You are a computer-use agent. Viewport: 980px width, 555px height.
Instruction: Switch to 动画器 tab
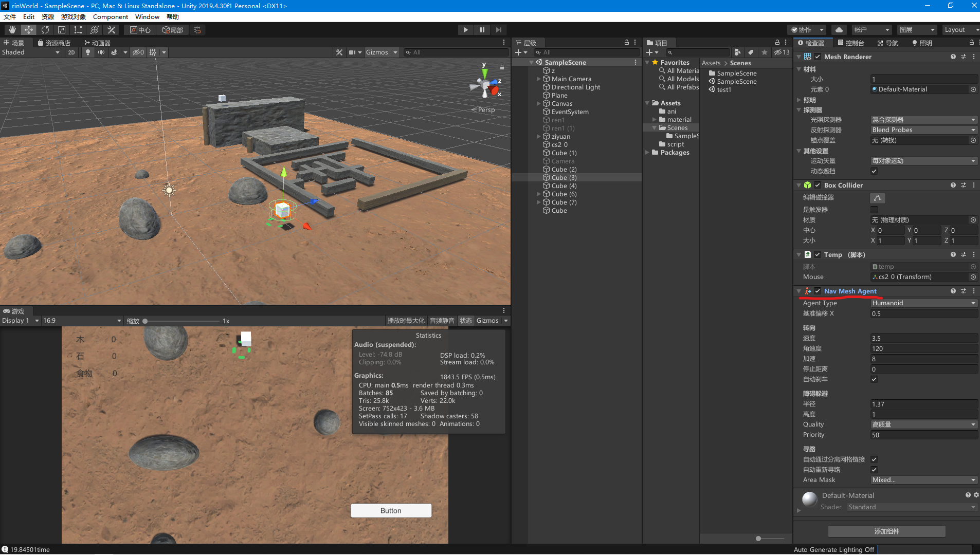(x=98, y=43)
